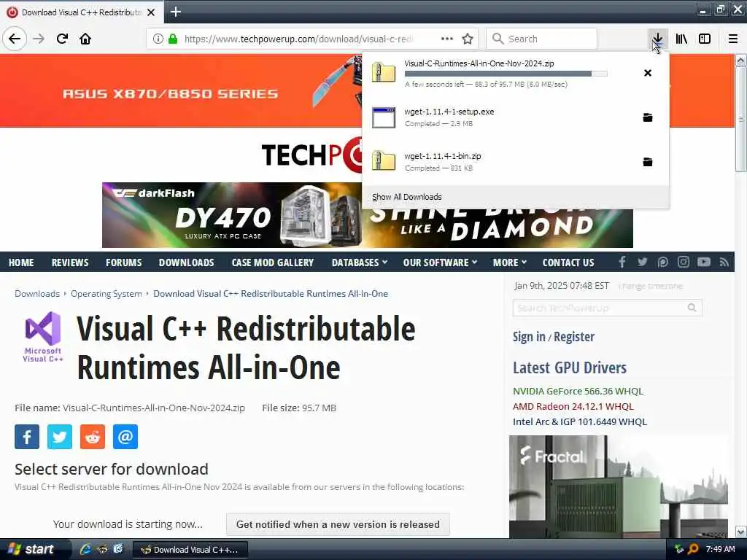Go to the browser Home page

(x=85, y=39)
